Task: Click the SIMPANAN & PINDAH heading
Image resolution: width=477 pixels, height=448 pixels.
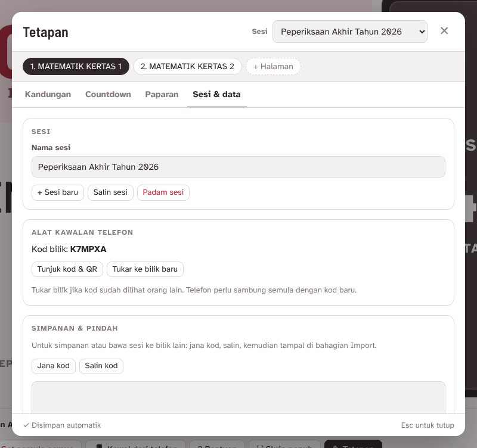Action: pyautogui.click(x=75, y=328)
